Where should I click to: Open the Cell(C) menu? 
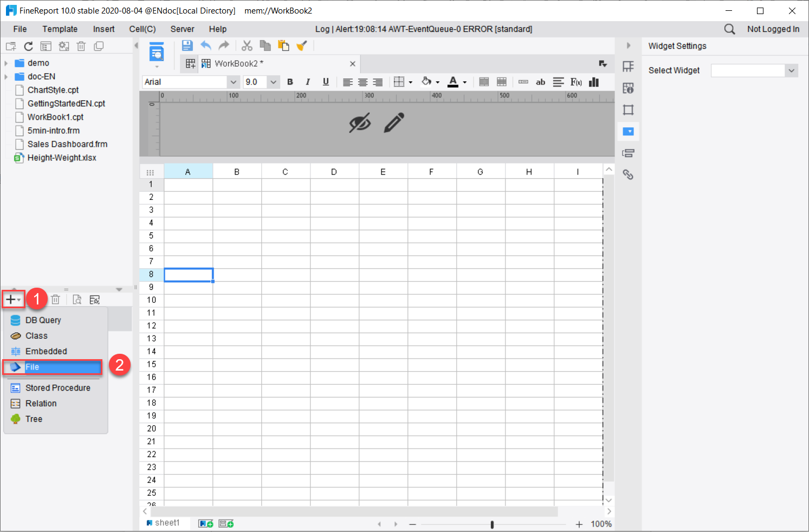click(143, 29)
